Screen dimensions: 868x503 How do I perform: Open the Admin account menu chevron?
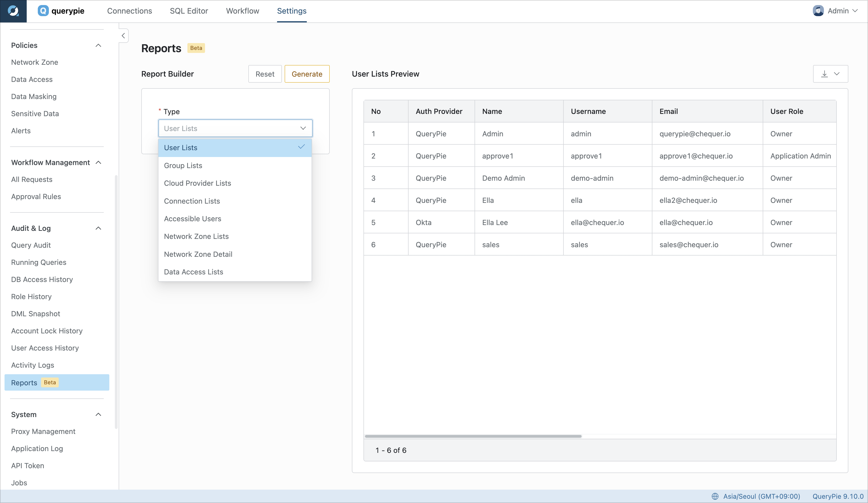[x=855, y=11]
